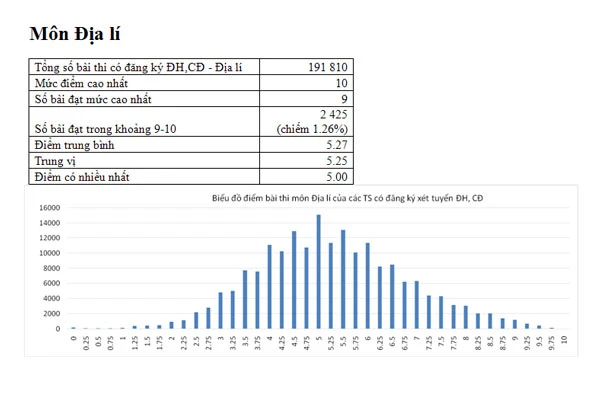Select the bar for score 3.5
The height and width of the screenshot is (396, 600).
coord(245,300)
